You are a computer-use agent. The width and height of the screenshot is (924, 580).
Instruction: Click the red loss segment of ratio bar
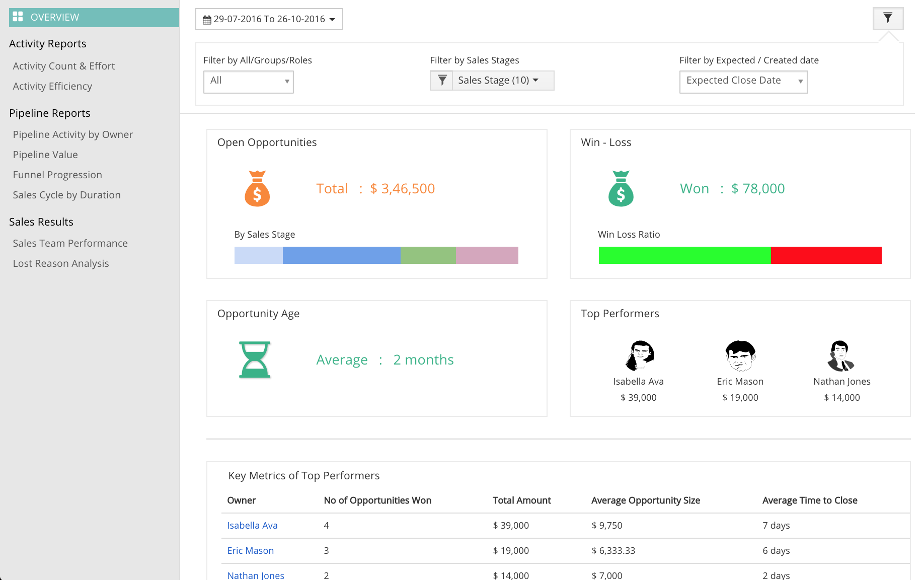click(x=826, y=255)
